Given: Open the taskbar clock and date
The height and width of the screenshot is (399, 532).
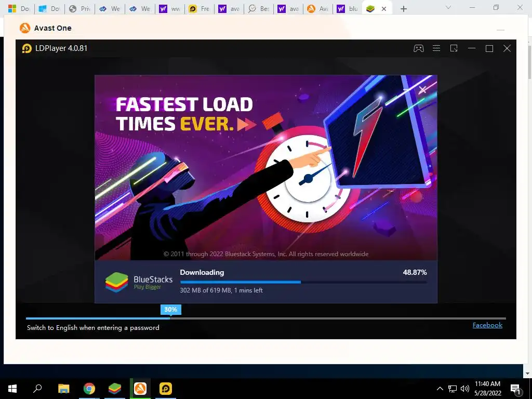Looking at the screenshot, I should (487, 389).
